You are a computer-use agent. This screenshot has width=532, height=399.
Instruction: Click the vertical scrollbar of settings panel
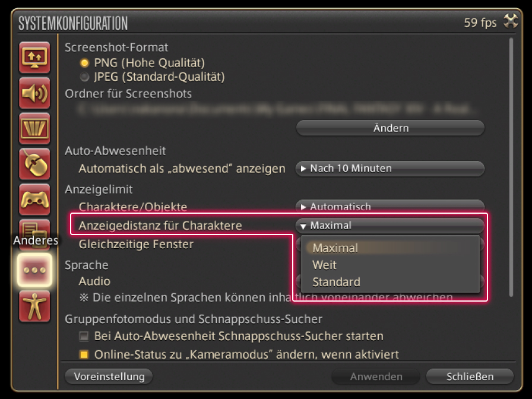pyautogui.click(x=511, y=166)
